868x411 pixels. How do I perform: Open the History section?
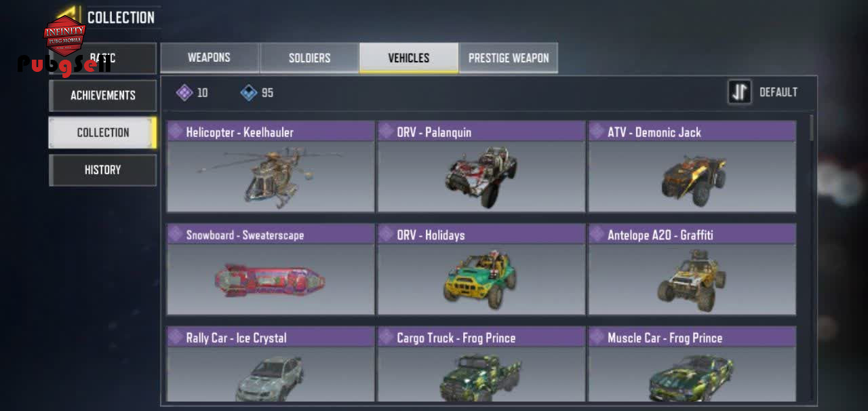tap(103, 170)
